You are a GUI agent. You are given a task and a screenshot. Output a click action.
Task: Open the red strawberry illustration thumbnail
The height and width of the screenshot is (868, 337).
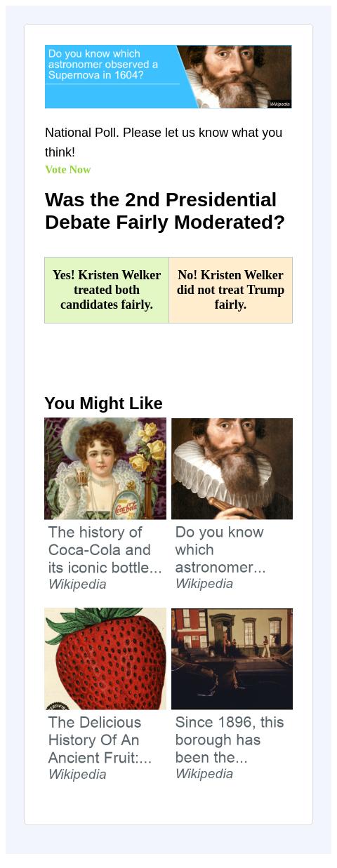click(x=105, y=659)
